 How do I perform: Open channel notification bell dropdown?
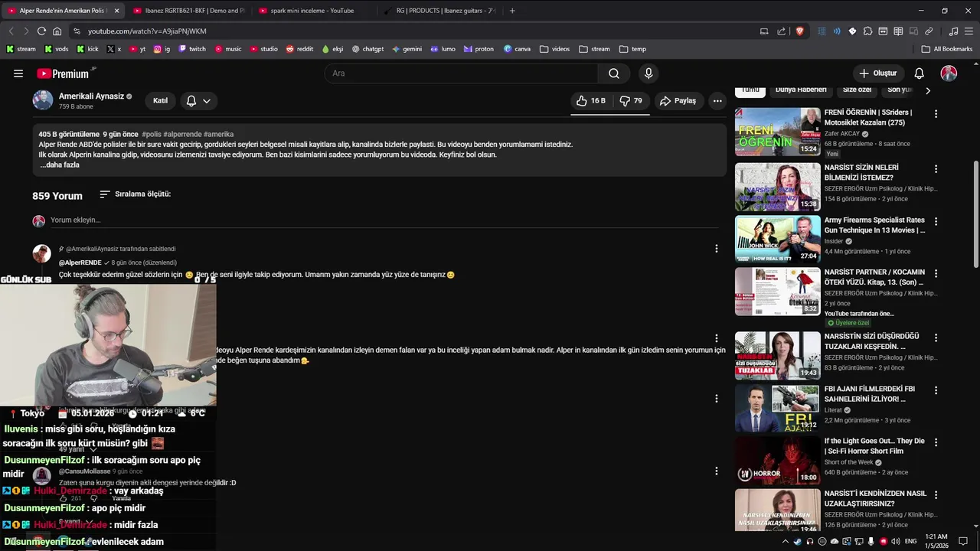(x=198, y=101)
